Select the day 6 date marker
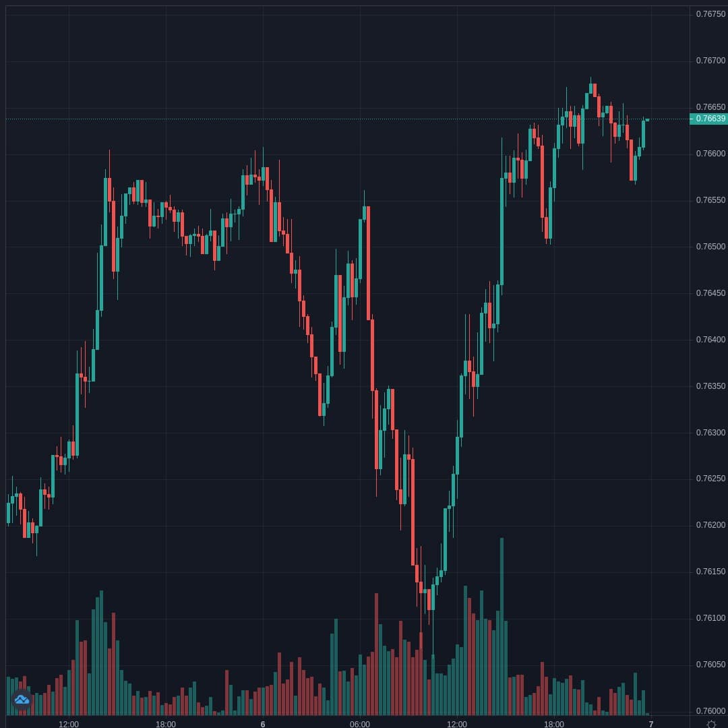 [263, 725]
